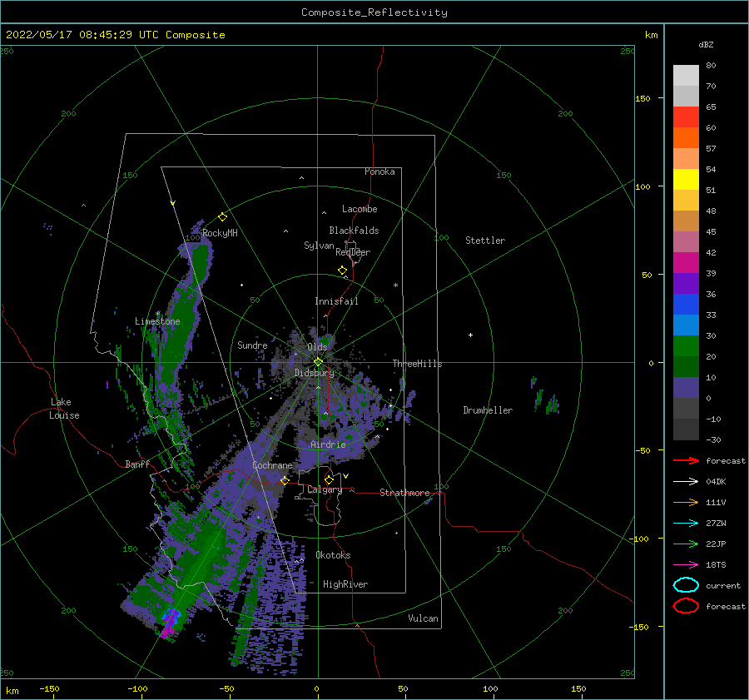The image size is (749, 700).
Task: Click the yellow radar-center diamond at Olds
Action: (318, 362)
